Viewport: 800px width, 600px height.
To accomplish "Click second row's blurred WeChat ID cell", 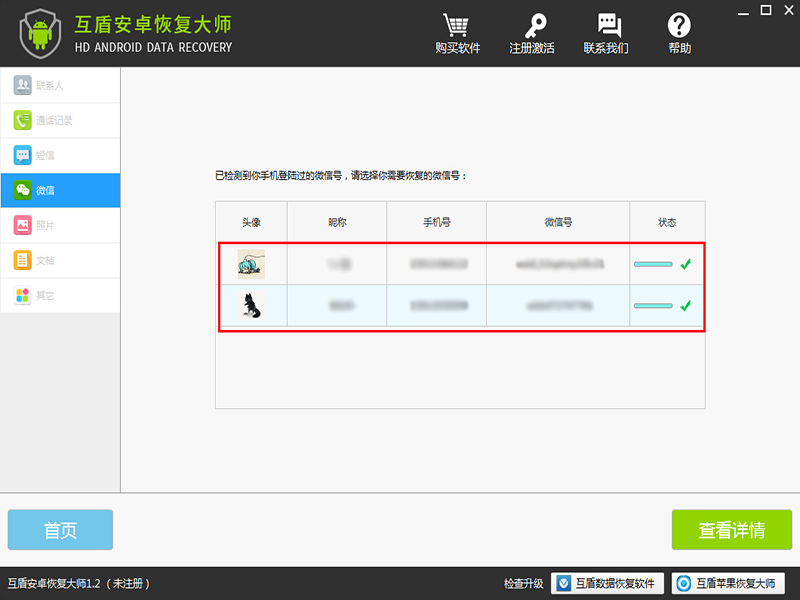I will pyautogui.click(x=558, y=306).
